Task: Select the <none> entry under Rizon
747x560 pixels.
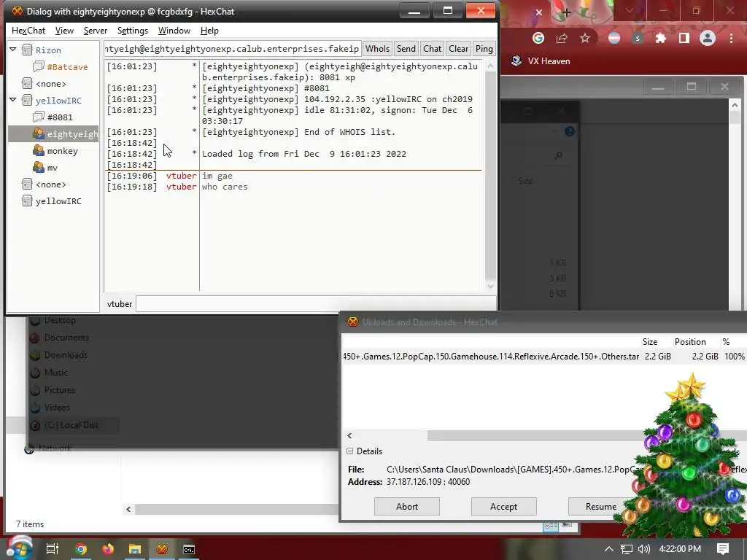Action: point(50,84)
